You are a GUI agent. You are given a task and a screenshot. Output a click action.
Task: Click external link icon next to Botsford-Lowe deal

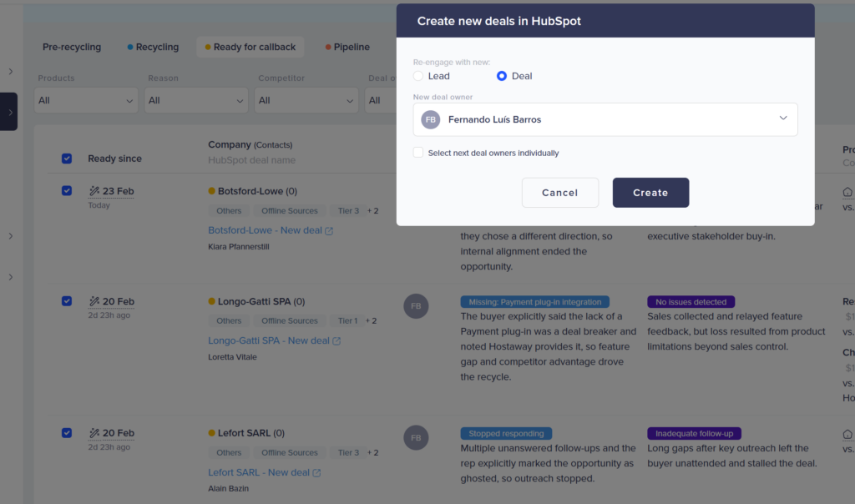(329, 231)
